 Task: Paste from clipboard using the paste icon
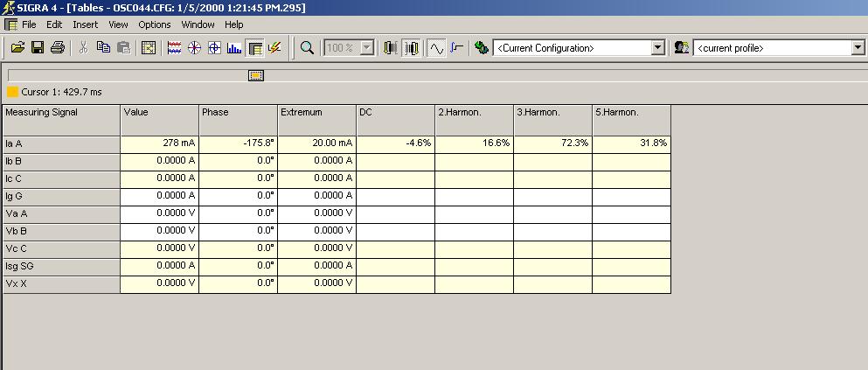pyautogui.click(x=123, y=47)
